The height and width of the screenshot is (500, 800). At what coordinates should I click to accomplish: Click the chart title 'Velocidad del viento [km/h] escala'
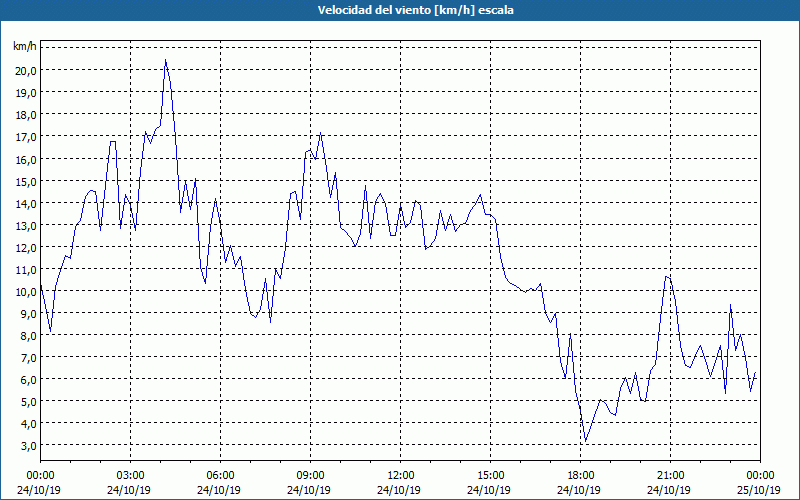(415, 10)
